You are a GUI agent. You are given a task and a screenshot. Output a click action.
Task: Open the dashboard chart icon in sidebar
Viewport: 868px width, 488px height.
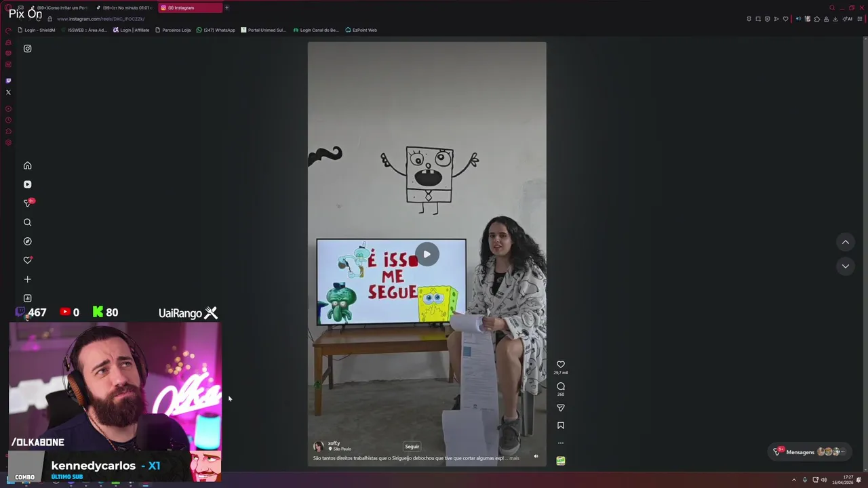(27, 298)
